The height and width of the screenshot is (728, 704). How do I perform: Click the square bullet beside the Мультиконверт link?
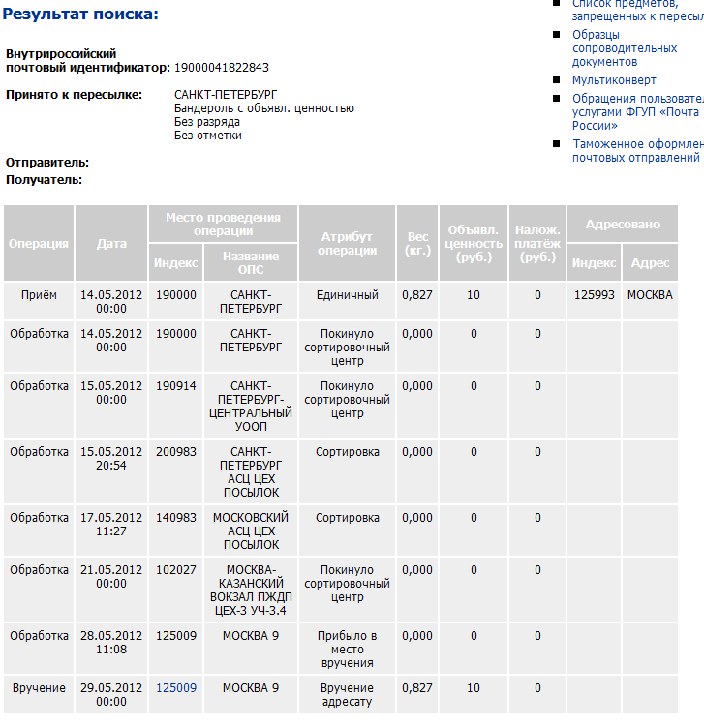pos(557,80)
